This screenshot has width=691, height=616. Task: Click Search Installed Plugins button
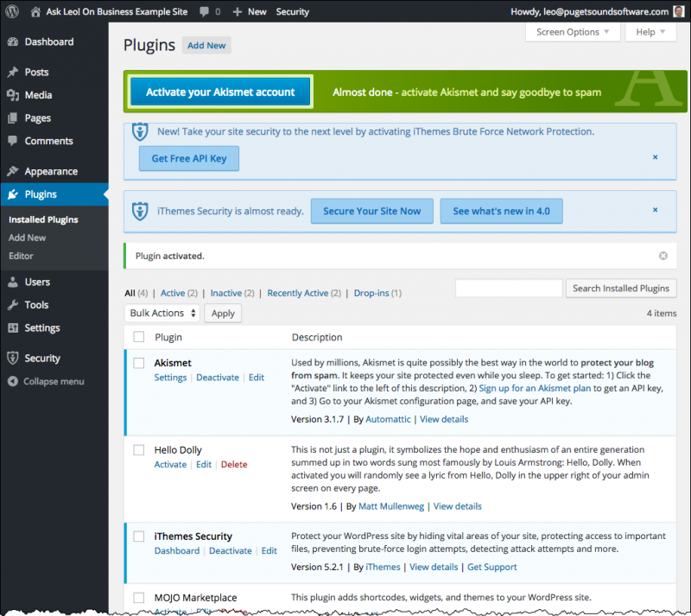click(x=621, y=289)
